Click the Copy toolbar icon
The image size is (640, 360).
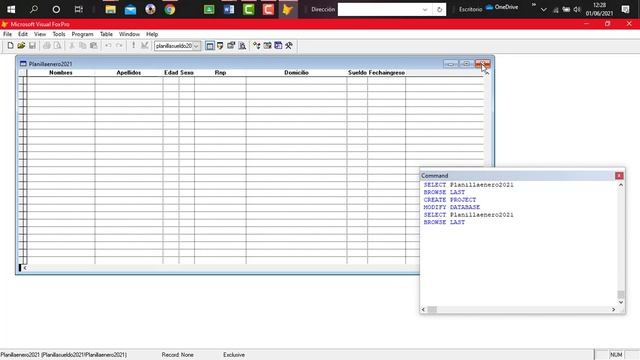point(83,46)
